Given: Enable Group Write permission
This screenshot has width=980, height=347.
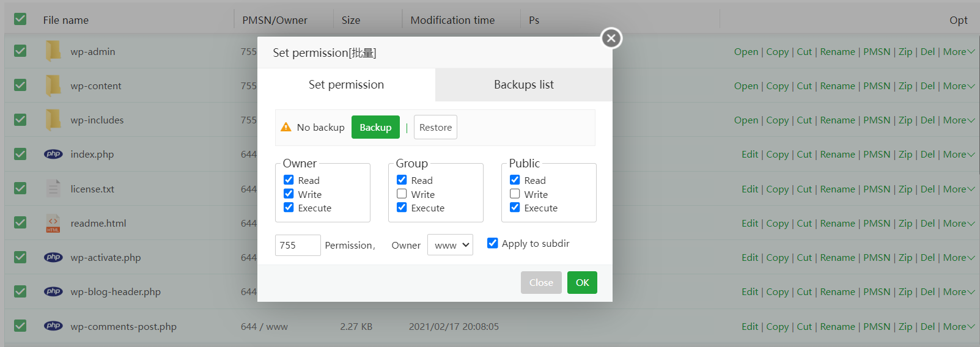Looking at the screenshot, I should 402,194.
